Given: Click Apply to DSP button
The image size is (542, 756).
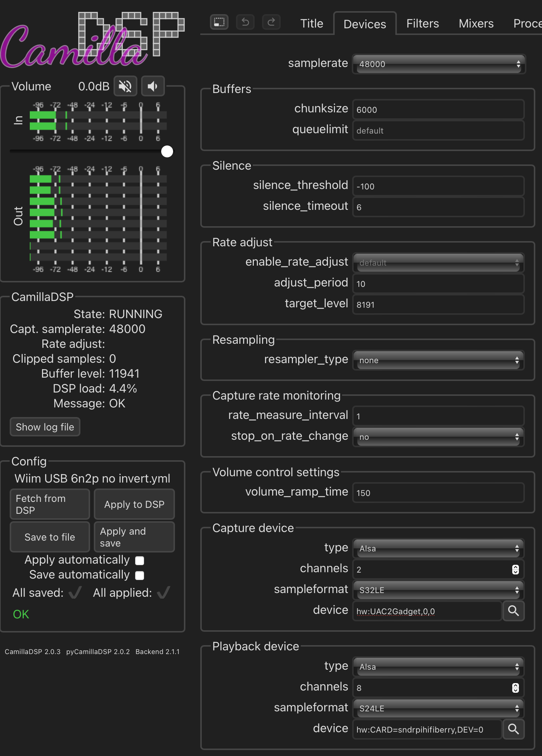Looking at the screenshot, I should [x=134, y=504].
